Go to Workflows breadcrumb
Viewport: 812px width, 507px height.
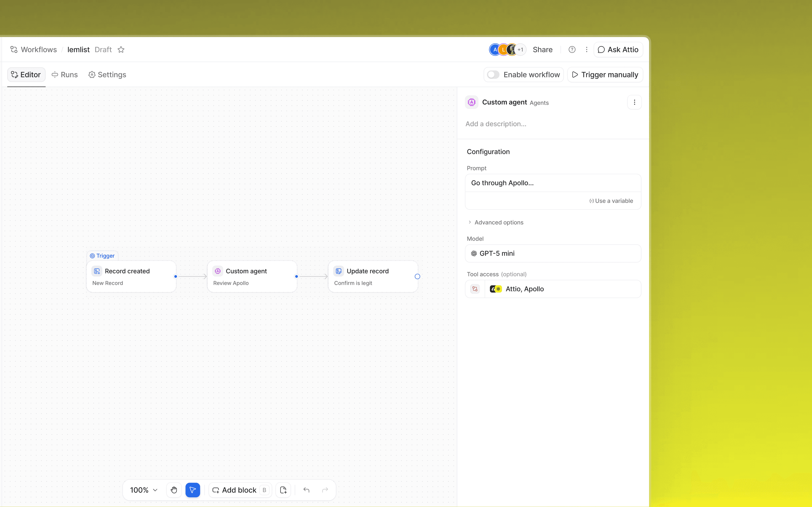(39, 50)
